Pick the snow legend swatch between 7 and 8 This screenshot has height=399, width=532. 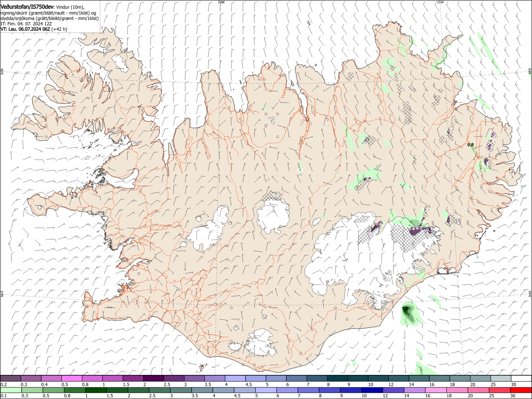click(317, 378)
